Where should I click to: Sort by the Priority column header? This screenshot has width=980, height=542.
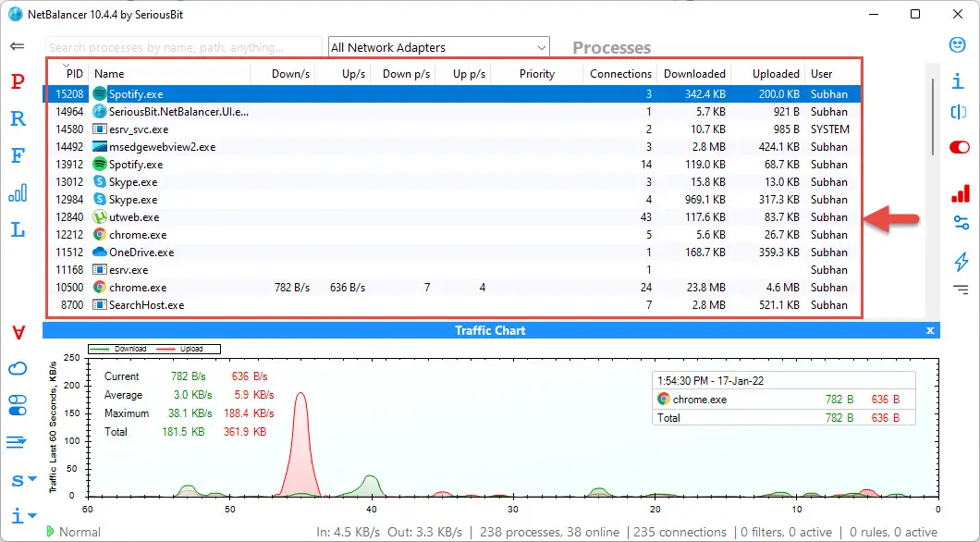coord(537,74)
